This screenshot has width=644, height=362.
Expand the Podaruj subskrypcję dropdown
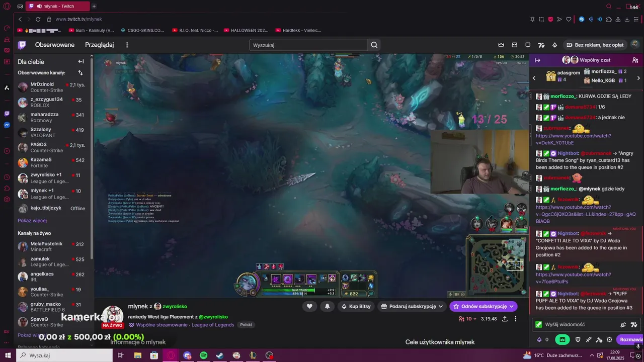(x=441, y=306)
